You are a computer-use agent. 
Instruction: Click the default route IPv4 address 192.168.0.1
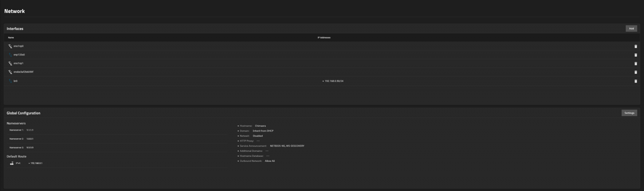pos(36,163)
